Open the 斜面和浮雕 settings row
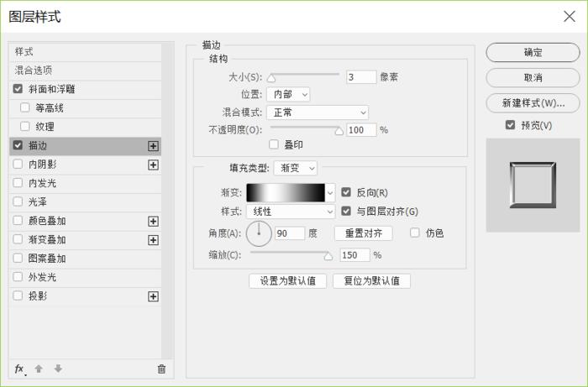Screen dimensions: 588x387 click(85, 89)
